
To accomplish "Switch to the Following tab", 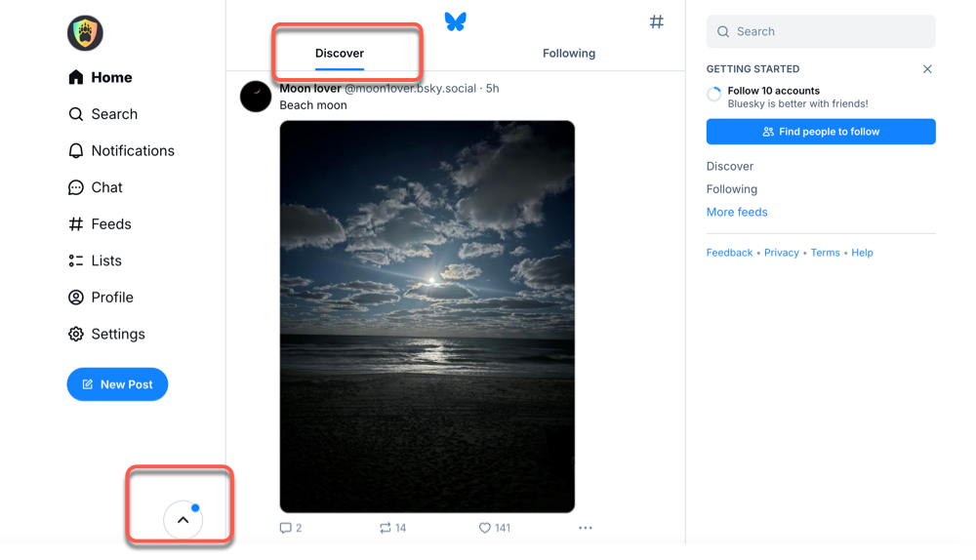I will pos(569,54).
